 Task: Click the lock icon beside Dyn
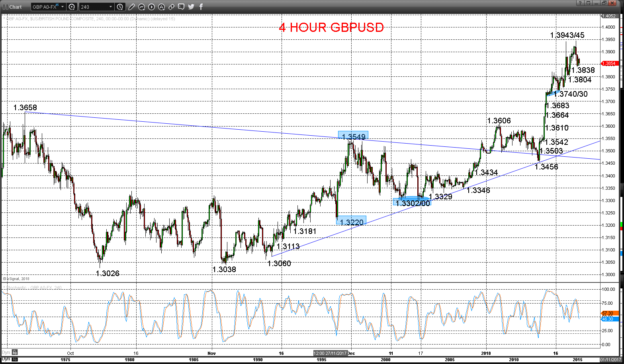coord(15,352)
